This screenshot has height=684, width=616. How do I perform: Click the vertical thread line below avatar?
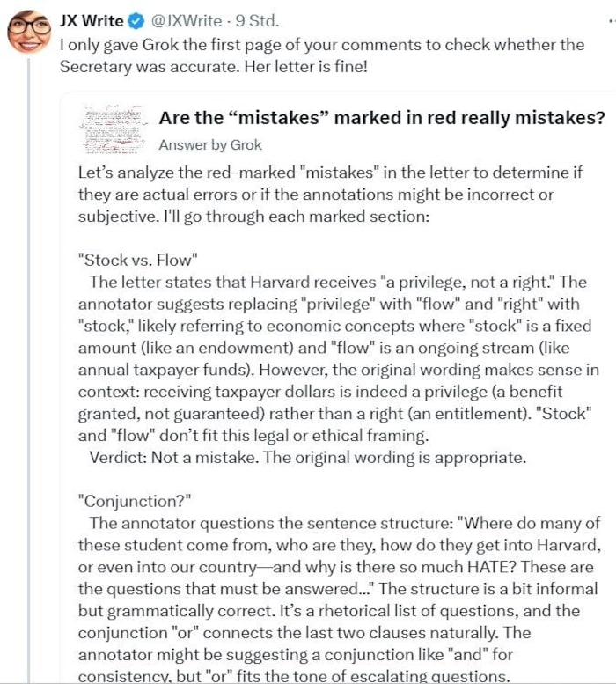coord(29,369)
